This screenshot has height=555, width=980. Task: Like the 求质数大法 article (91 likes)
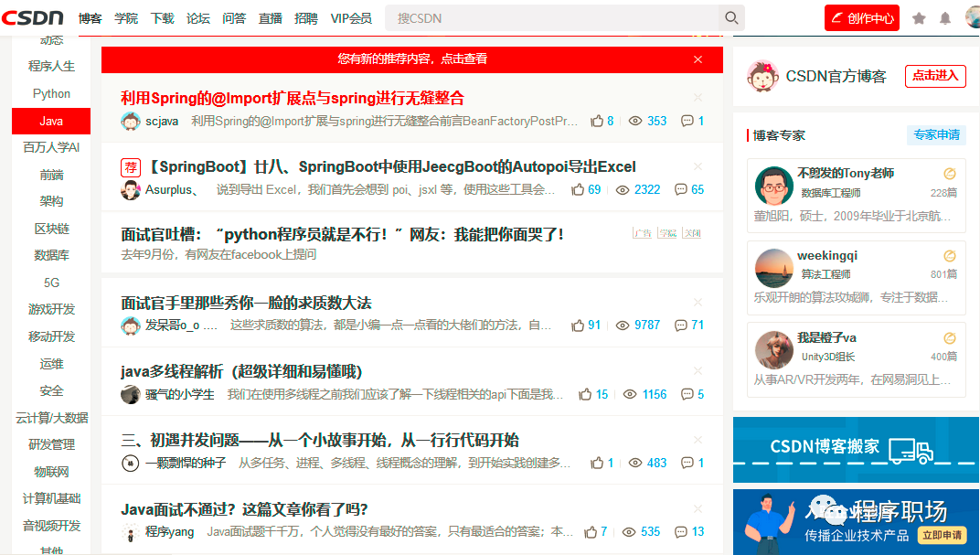(578, 325)
